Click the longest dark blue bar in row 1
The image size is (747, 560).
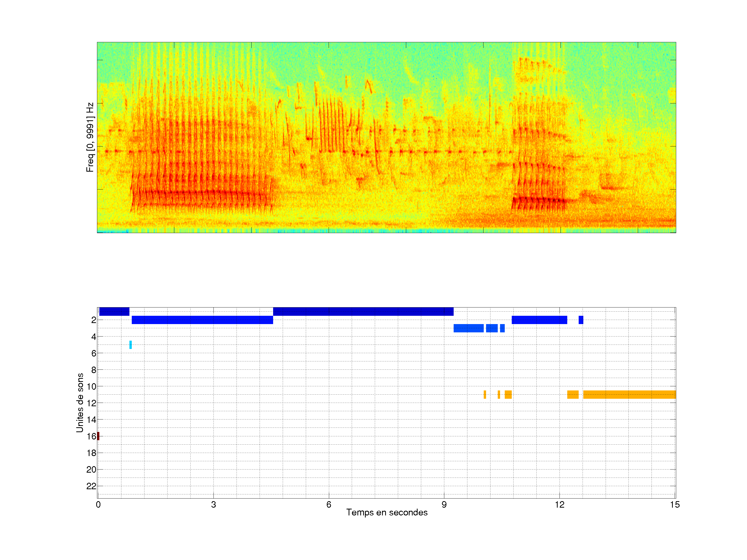pos(363,312)
